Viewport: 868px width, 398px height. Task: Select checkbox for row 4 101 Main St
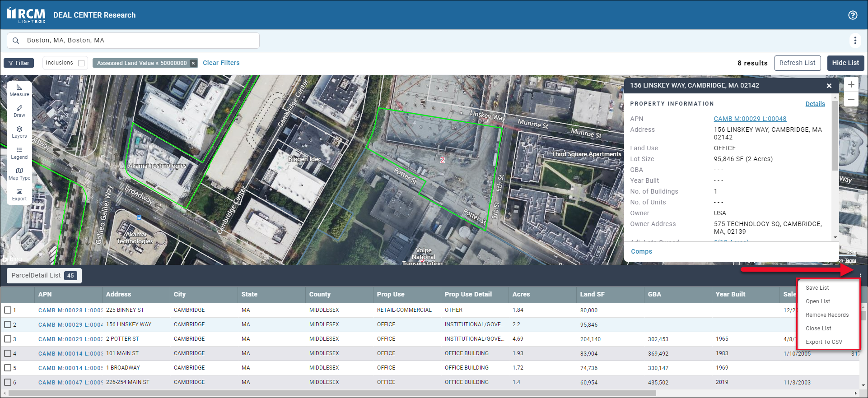[x=8, y=353]
